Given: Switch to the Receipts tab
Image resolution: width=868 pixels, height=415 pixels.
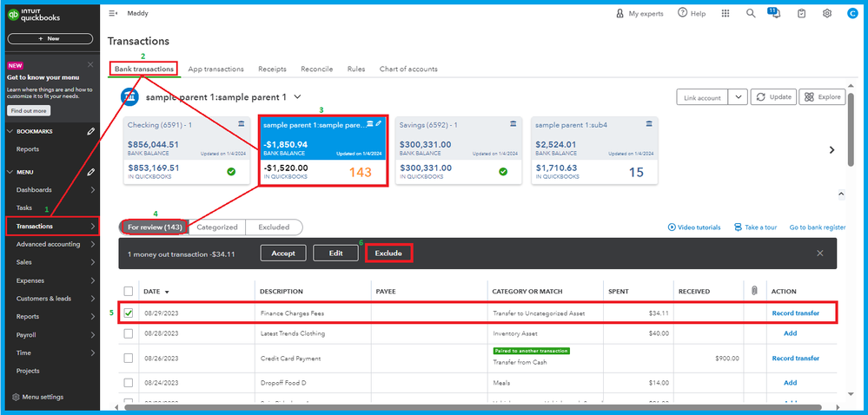Looking at the screenshot, I should point(272,69).
